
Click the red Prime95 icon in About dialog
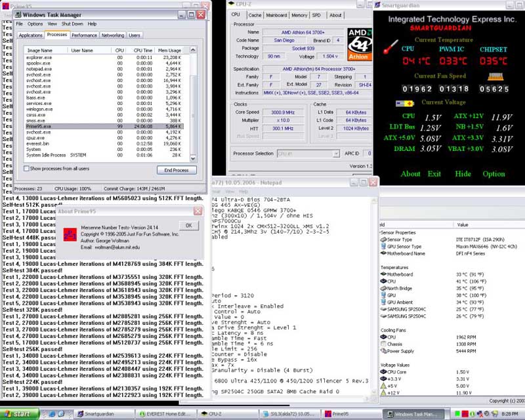[x=70, y=234]
